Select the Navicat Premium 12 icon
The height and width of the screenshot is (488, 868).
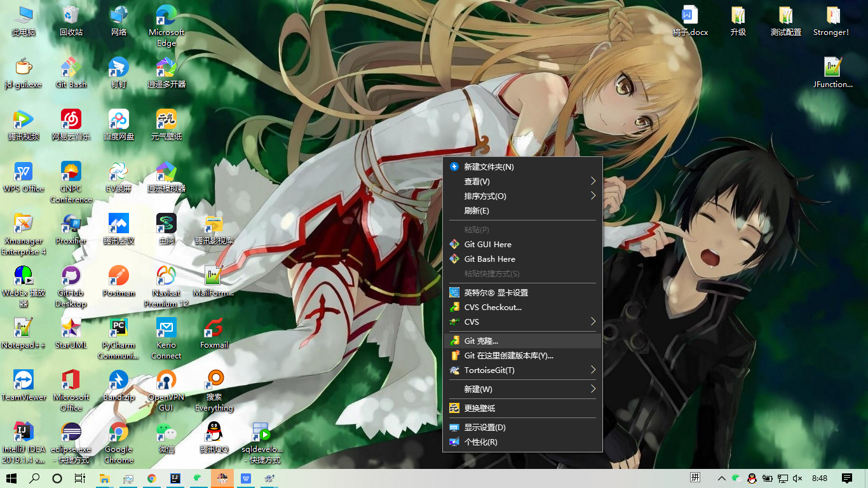tap(166, 287)
